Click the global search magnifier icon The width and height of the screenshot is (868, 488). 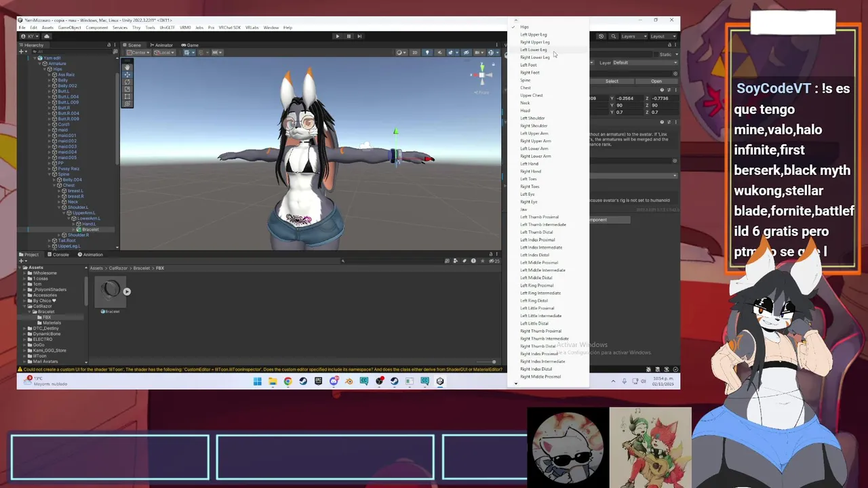point(613,36)
